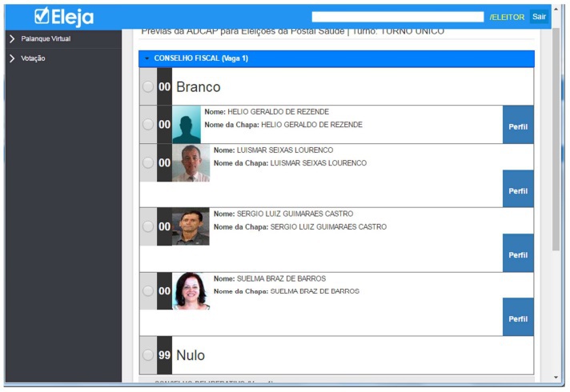Select Helio Geraldo de Rezende radio button
Viewport: 570px width, 392px height.
pyautogui.click(x=148, y=125)
